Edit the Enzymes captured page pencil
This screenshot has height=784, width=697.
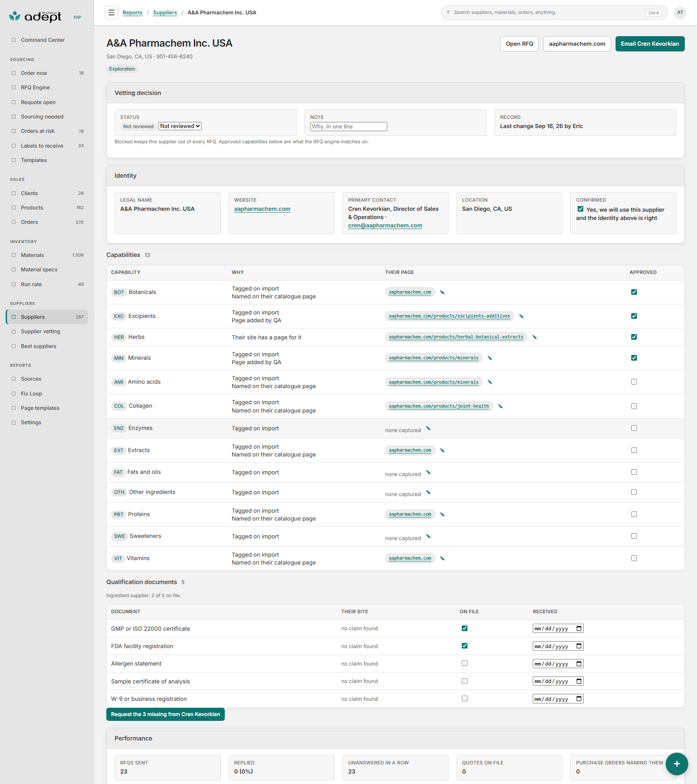click(428, 429)
